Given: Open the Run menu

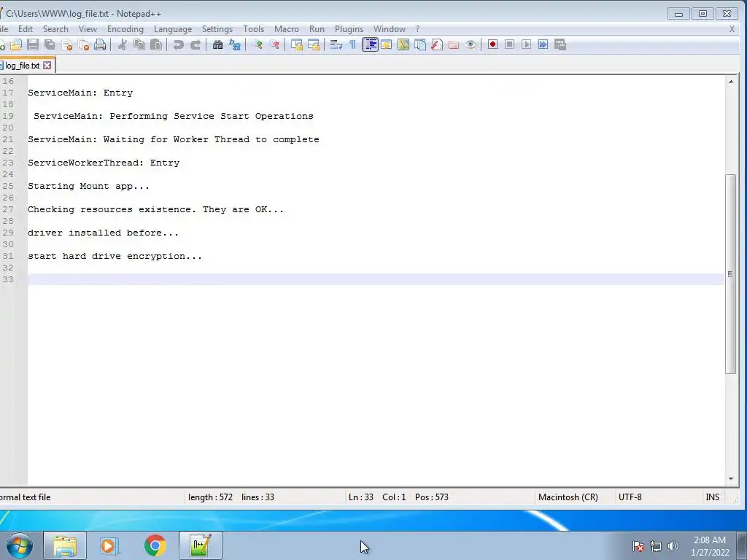Looking at the screenshot, I should coord(317,29).
